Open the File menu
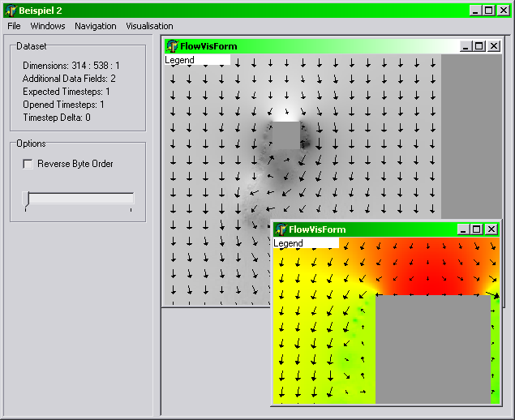Viewport: 515px width, 420px height. point(14,26)
